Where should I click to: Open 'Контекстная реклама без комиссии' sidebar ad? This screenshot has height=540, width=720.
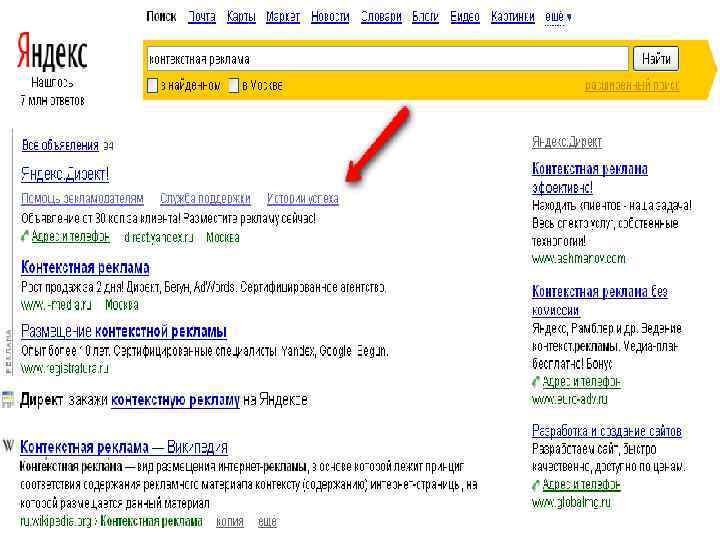[x=600, y=301]
